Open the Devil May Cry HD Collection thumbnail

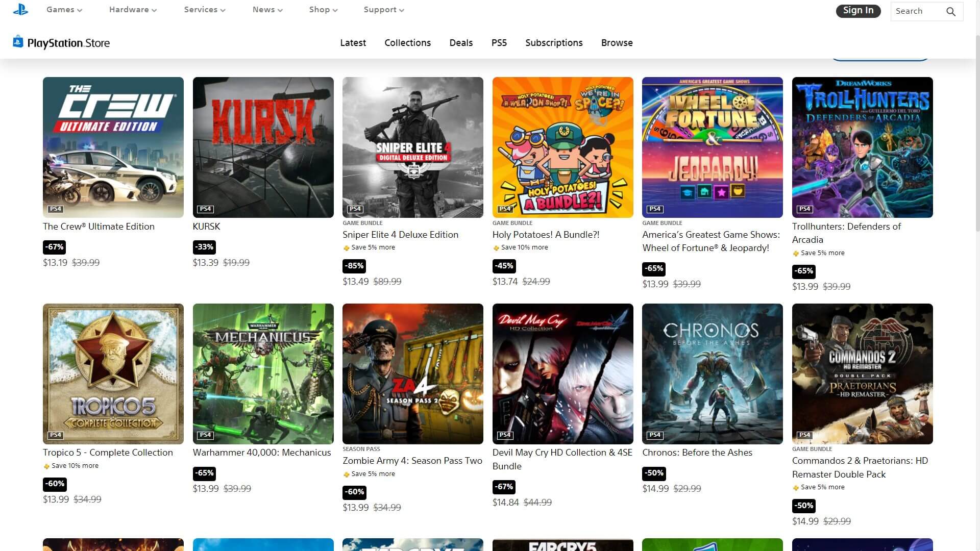coord(562,374)
